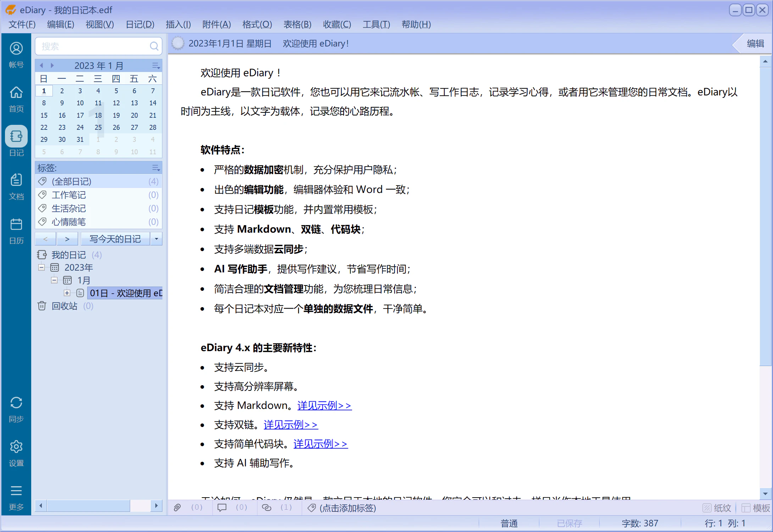This screenshot has height=532, width=773.
Task: Go to 首页 home icon
Action: tap(16, 93)
